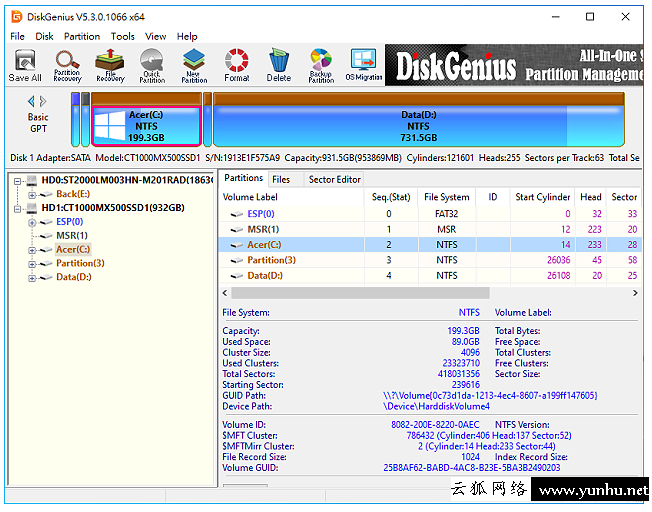Sort by Volume Label column header

click(x=291, y=197)
